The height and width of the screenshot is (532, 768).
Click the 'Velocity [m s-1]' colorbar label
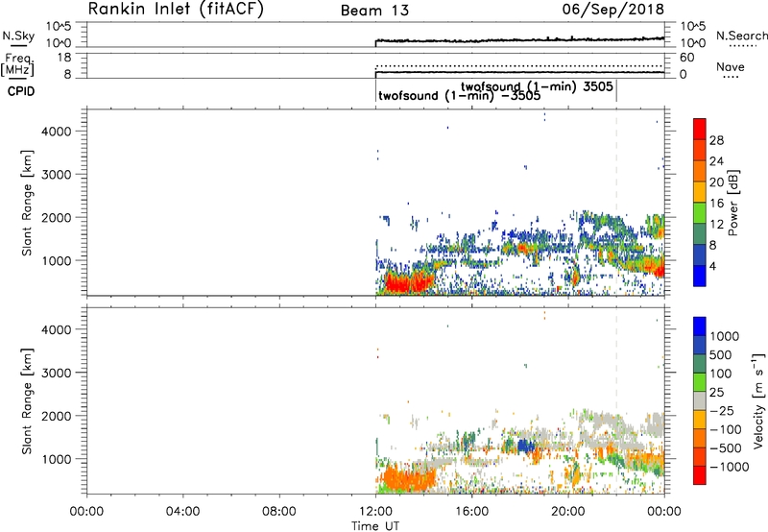[x=758, y=400]
